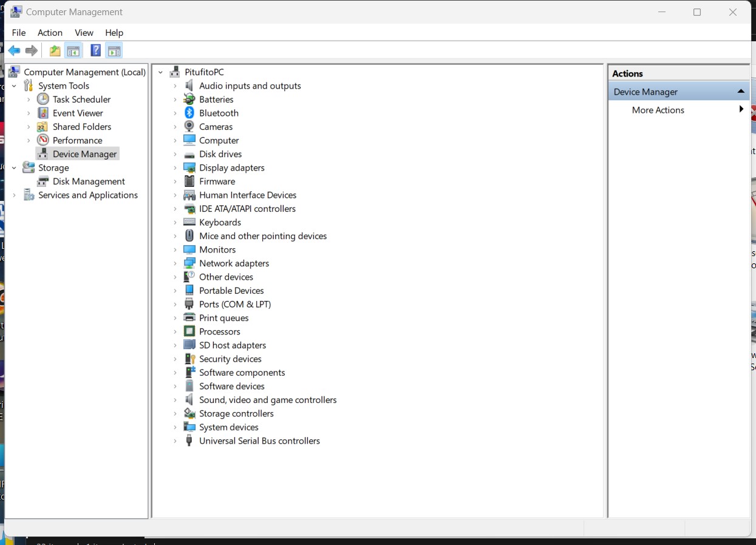This screenshot has height=545, width=756.
Task: Expand the Monitors device category
Action: coord(175,249)
